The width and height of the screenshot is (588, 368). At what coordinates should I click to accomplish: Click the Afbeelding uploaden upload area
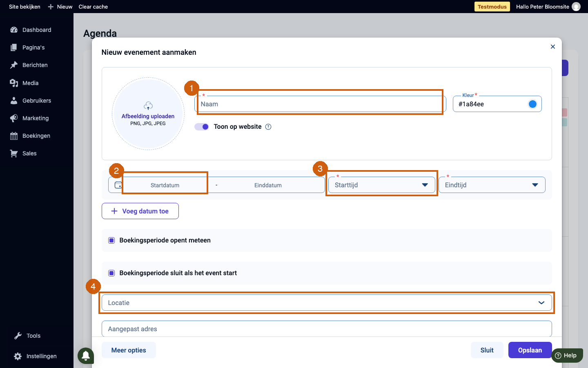pos(148,114)
